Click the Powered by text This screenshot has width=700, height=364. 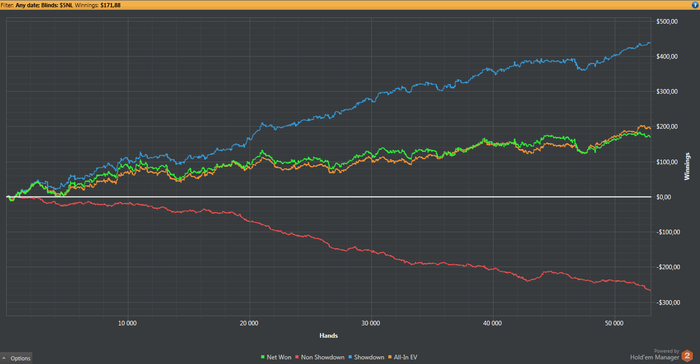point(667,351)
